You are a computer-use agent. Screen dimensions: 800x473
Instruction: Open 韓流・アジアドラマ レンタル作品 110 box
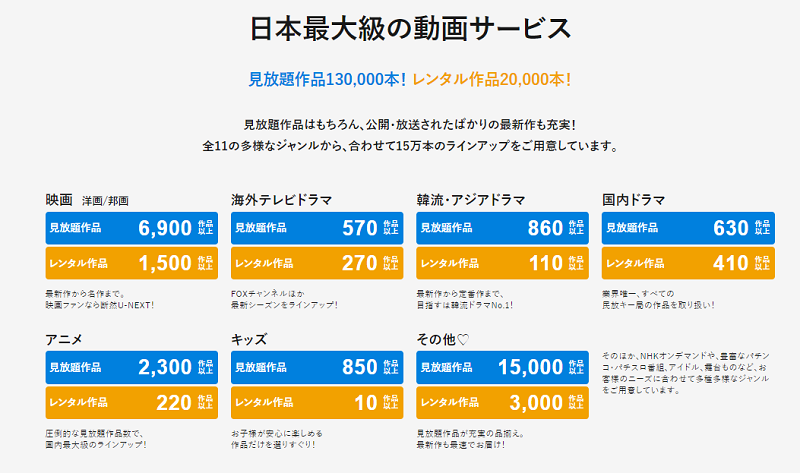click(503, 263)
